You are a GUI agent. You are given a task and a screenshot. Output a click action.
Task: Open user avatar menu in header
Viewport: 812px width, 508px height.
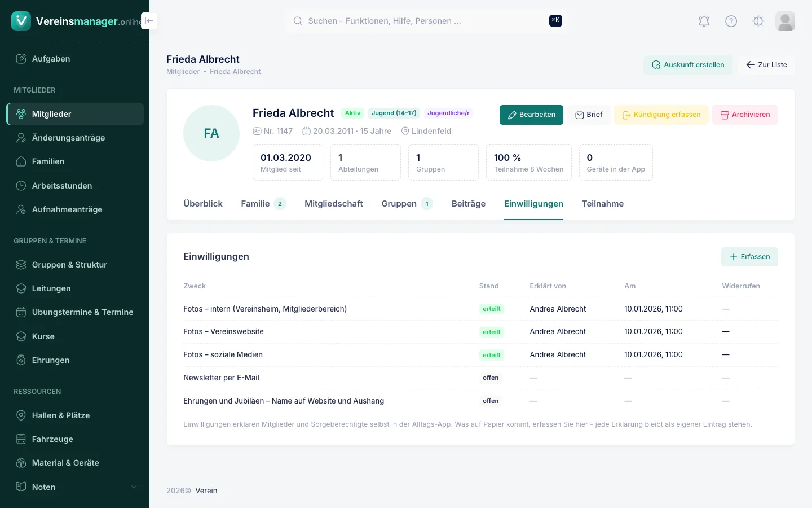[x=785, y=21]
